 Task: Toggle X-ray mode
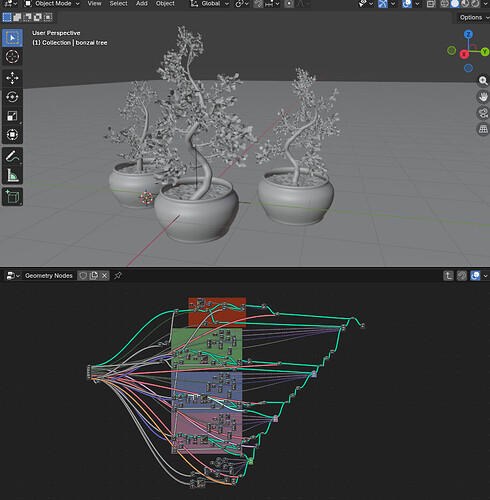[x=431, y=4]
